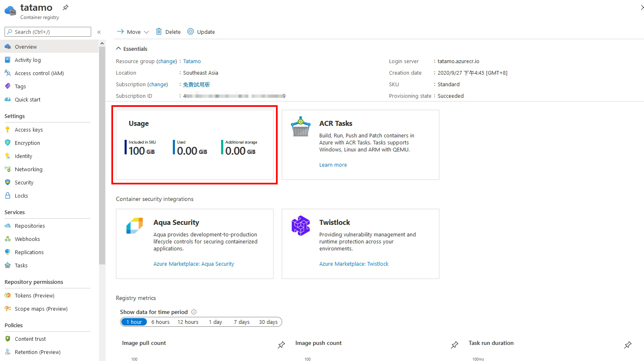Viewport: 644px width, 361px height.
Task: Select the 30 days time period
Action: (268, 322)
